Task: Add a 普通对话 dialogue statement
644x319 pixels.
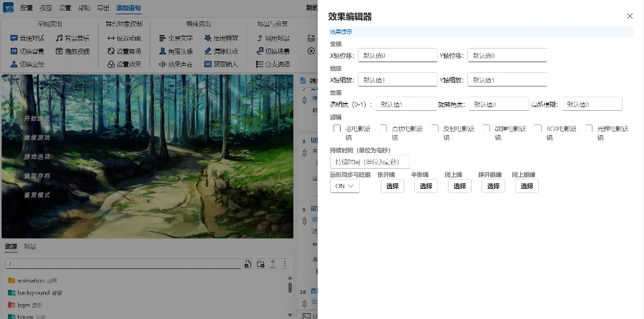Action: [27, 38]
